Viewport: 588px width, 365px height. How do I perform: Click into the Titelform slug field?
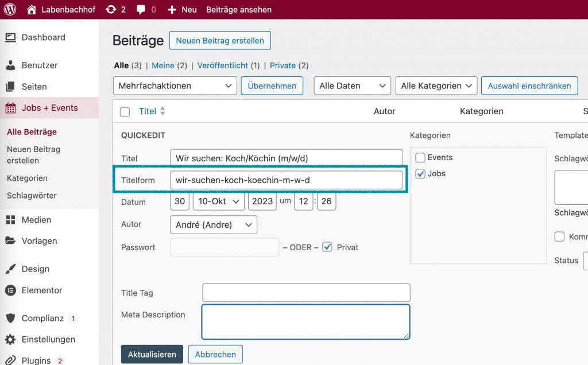point(287,180)
